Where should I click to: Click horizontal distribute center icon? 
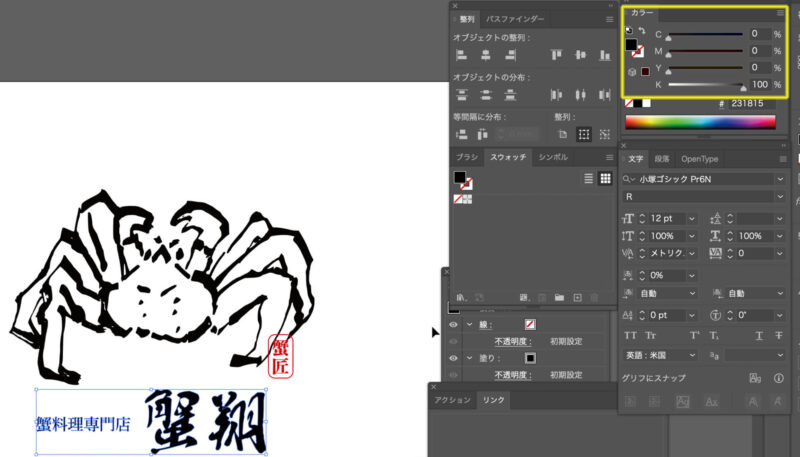[x=581, y=94]
